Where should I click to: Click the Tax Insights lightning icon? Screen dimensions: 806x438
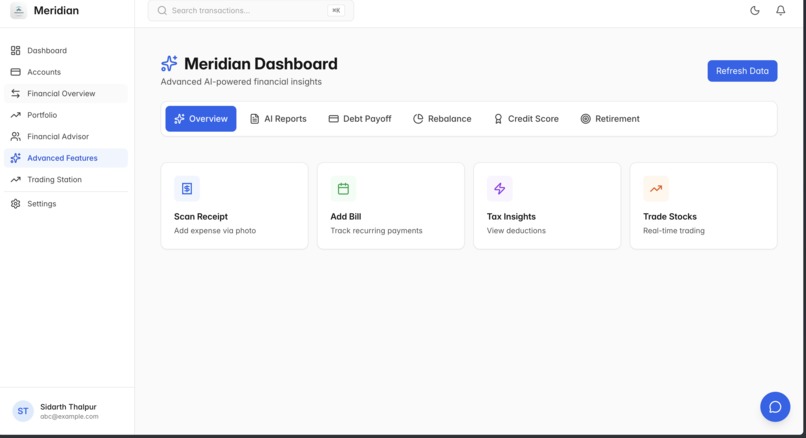[499, 189]
